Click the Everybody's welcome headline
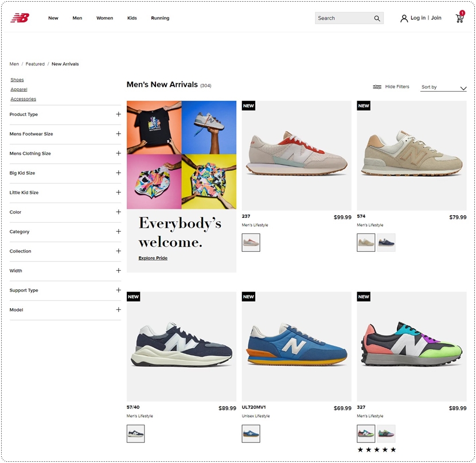The width and height of the screenshot is (476, 463). click(x=180, y=232)
